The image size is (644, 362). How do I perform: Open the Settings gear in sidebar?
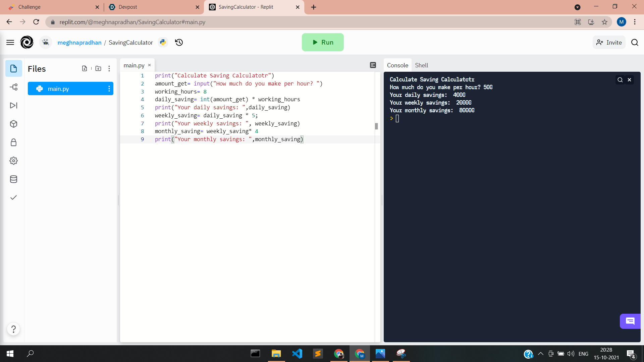click(14, 161)
